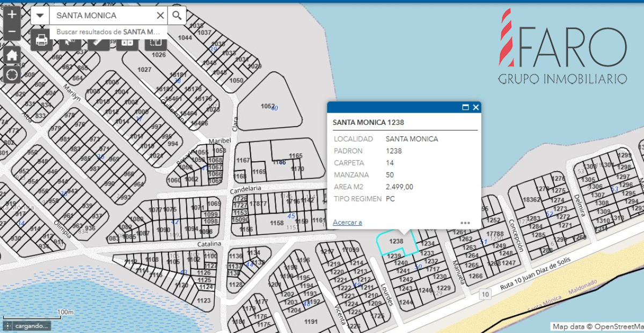Select the AREA M2 value 2.499,00
The width and height of the screenshot is (644, 333).
(x=399, y=187)
